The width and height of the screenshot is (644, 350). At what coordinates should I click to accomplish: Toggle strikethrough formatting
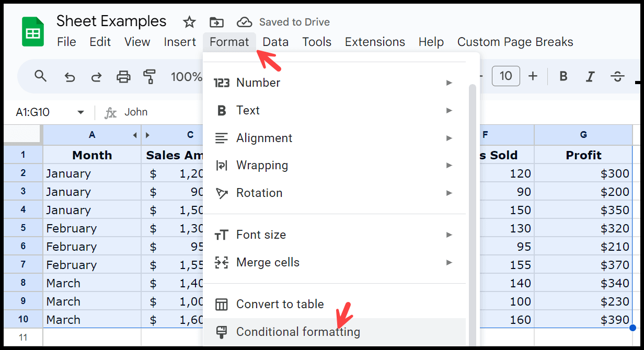(617, 77)
